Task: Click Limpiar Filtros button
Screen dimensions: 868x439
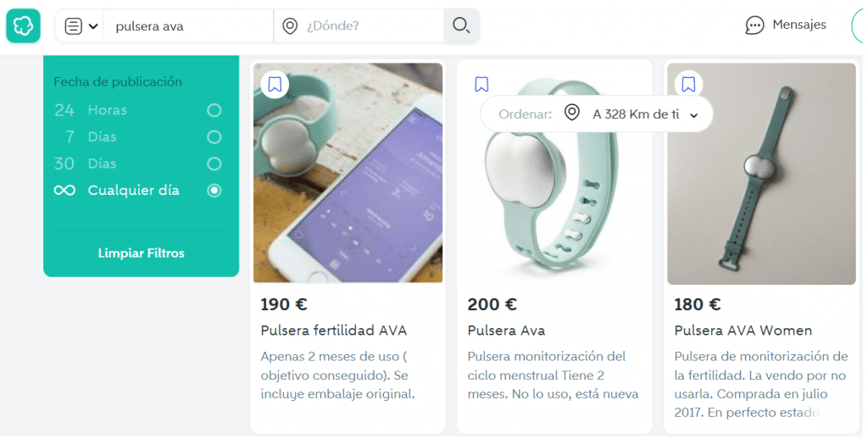Action: pyautogui.click(x=142, y=253)
